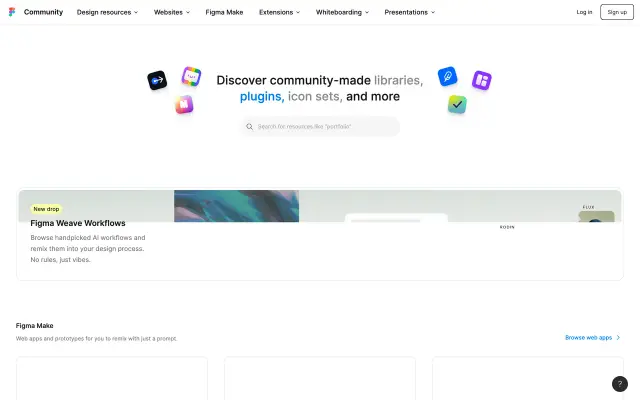Viewport: 640px width, 400px height.
Task: Click the Weave Workflows description text
Action: click(x=88, y=249)
